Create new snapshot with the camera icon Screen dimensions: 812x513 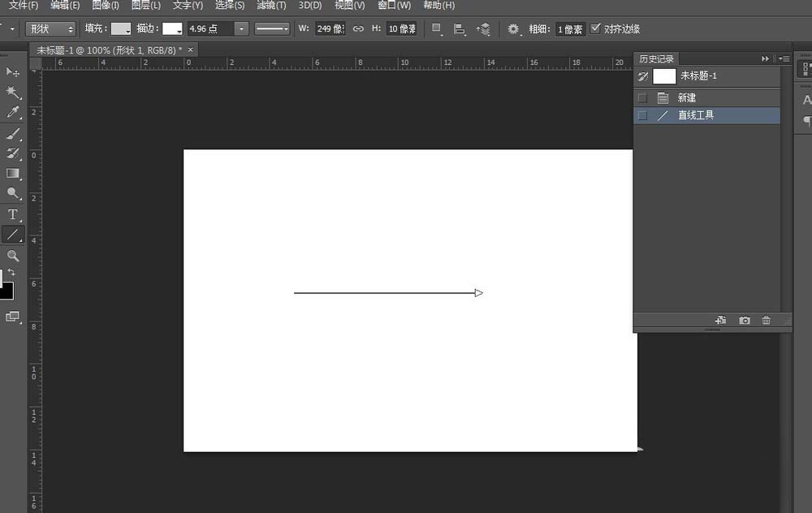744,320
